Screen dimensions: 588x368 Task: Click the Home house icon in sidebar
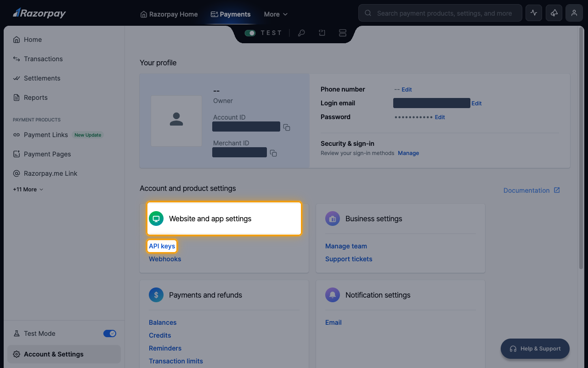[x=17, y=40]
